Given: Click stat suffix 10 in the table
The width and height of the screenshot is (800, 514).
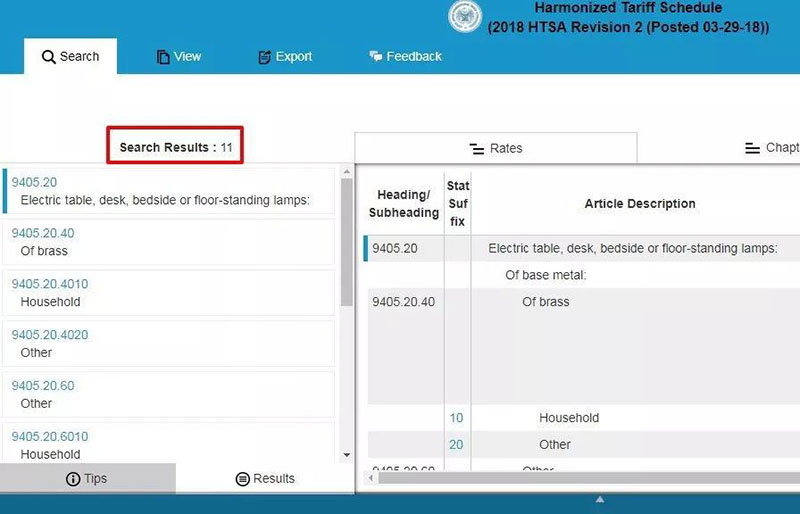Looking at the screenshot, I should [x=456, y=418].
